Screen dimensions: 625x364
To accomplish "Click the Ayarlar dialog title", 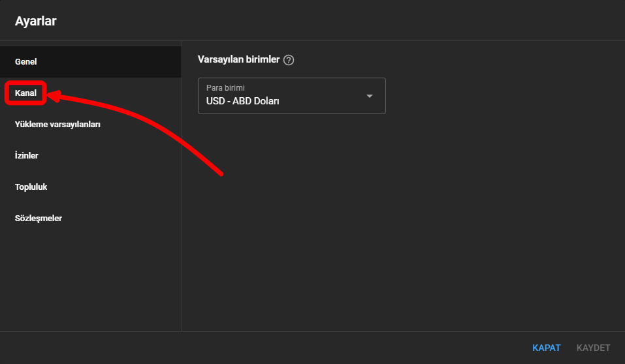I will pos(36,22).
